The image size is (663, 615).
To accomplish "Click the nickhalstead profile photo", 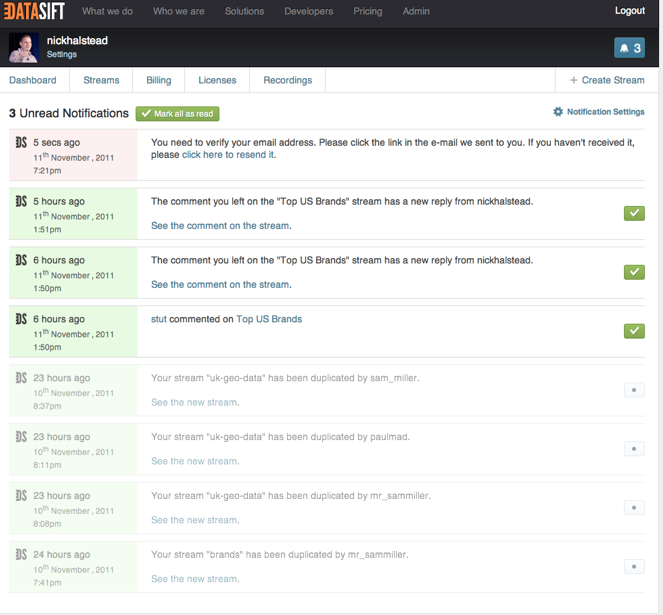I will [x=24, y=48].
